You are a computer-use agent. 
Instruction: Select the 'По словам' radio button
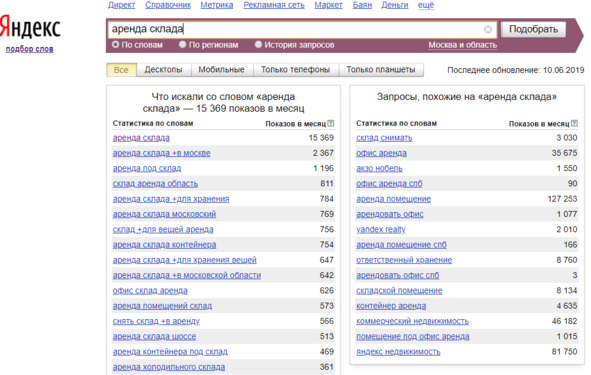115,44
